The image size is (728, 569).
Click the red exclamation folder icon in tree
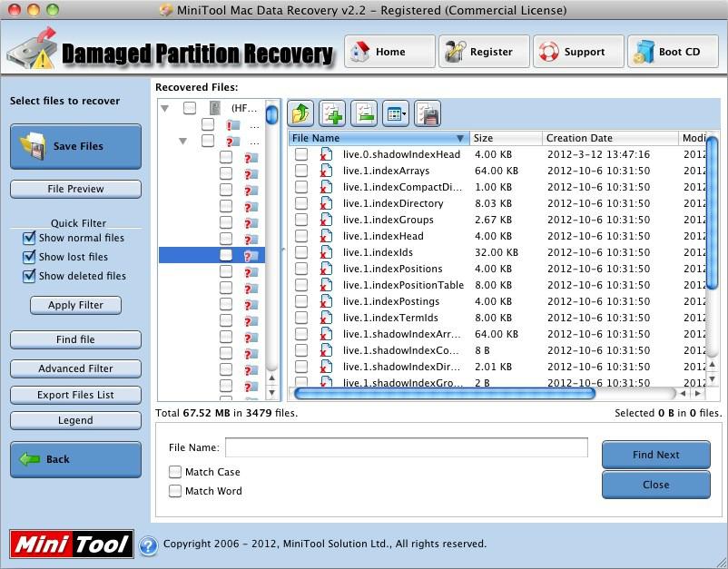pos(233,125)
